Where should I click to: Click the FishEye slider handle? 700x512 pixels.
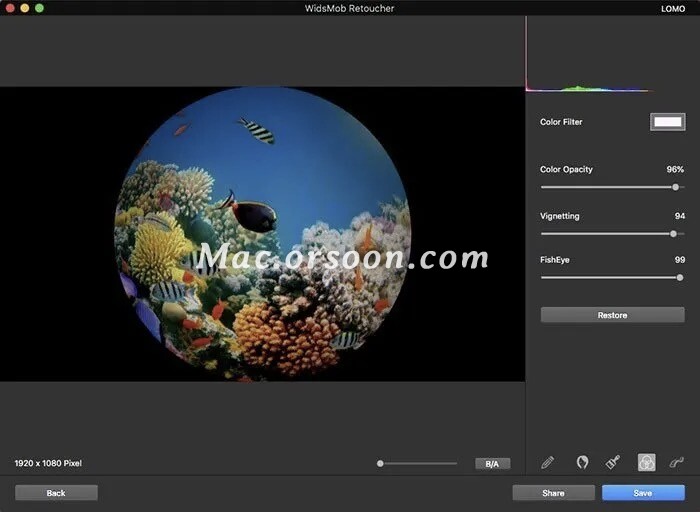(x=680, y=277)
